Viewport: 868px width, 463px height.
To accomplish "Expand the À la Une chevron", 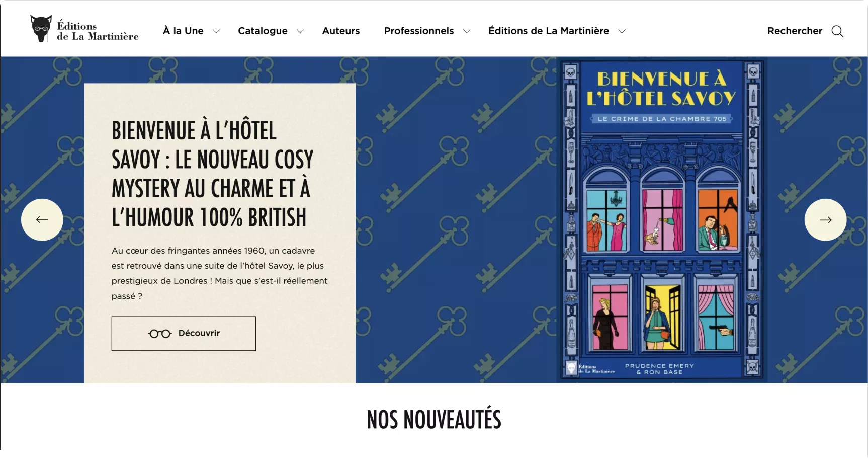I will pyautogui.click(x=216, y=31).
